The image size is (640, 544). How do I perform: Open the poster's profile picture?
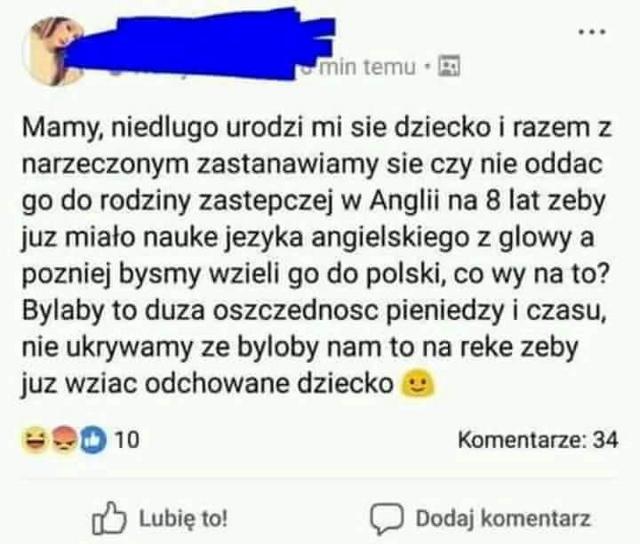click(x=53, y=51)
